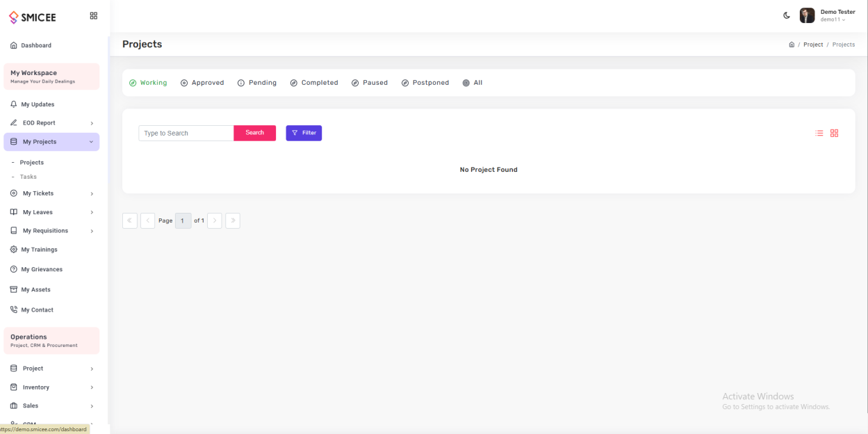Click the Project database icon under Operations
Viewport: 868px width, 434px height.
[x=14, y=368]
